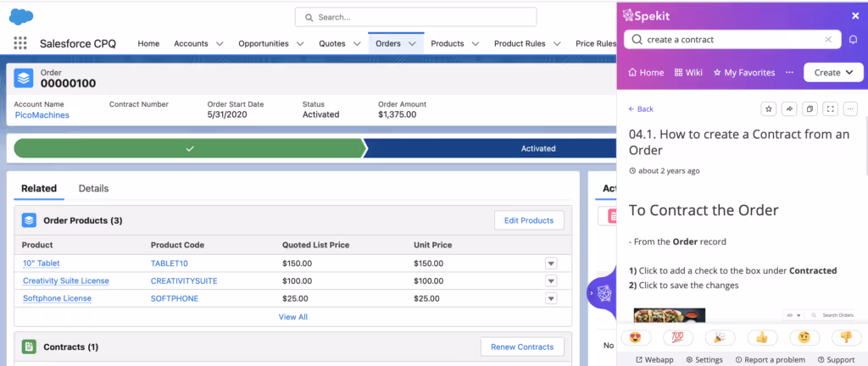The width and height of the screenshot is (868, 366).
Task: Open Products tab dropdown chevron
Action: (475, 44)
